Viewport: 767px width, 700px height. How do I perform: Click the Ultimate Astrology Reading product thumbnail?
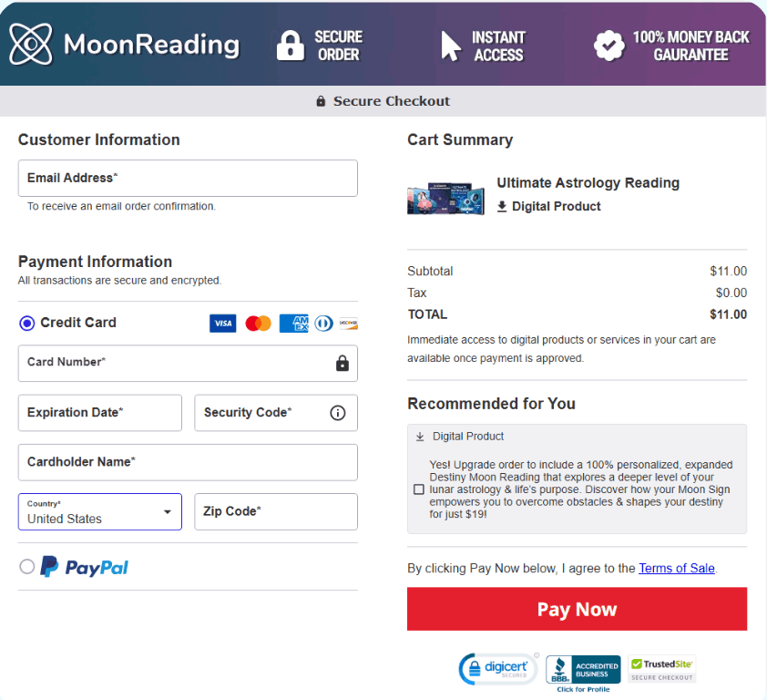pos(445,200)
